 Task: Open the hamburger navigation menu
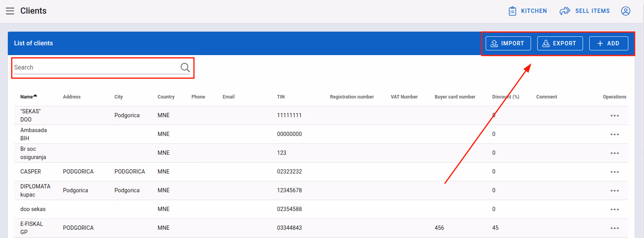(10, 11)
